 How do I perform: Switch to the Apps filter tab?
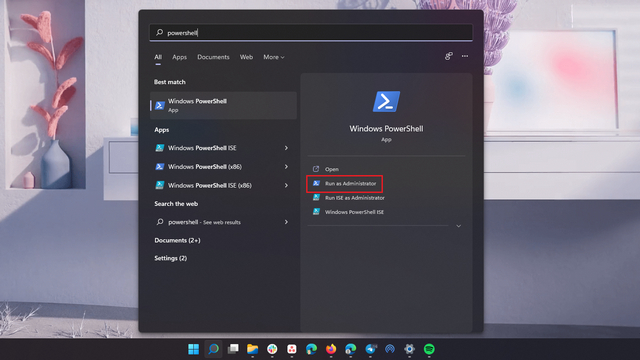pos(179,57)
